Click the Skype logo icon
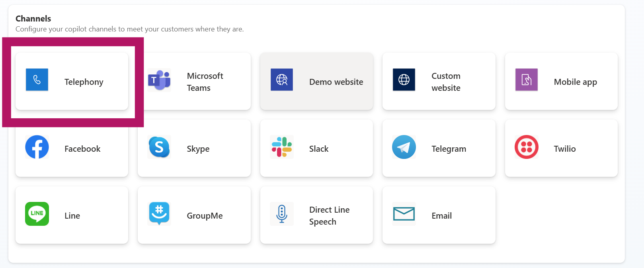This screenshot has width=644, height=268. click(x=159, y=147)
